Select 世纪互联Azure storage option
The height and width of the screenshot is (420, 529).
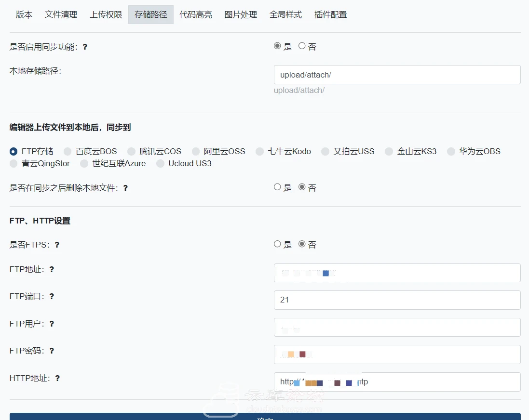tap(84, 164)
